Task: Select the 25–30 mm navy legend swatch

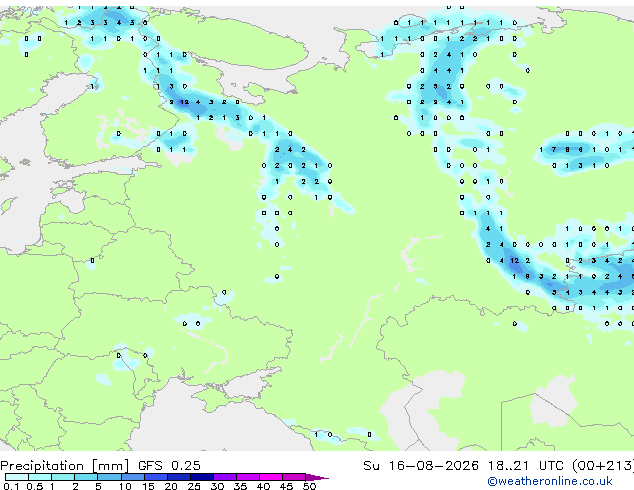Action: pos(201,477)
